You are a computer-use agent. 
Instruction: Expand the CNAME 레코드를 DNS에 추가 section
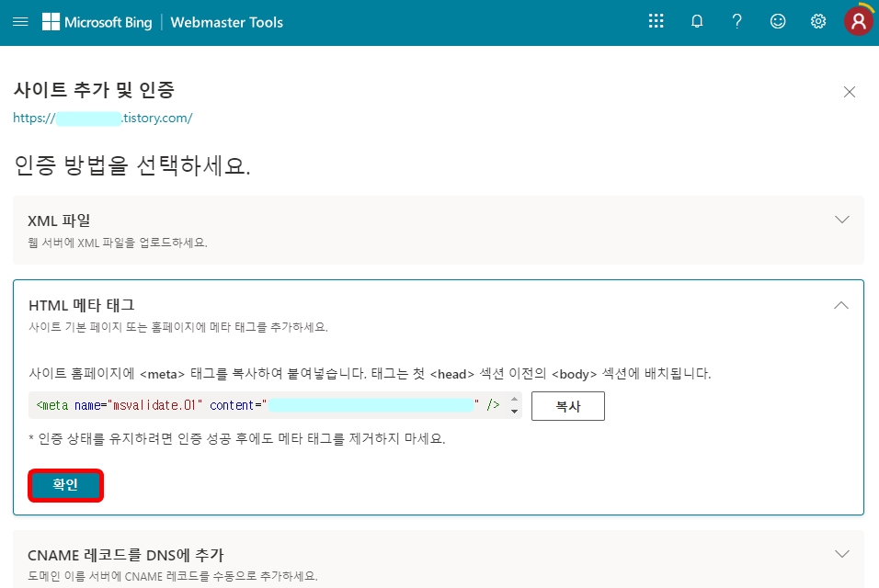pyautogui.click(x=841, y=554)
